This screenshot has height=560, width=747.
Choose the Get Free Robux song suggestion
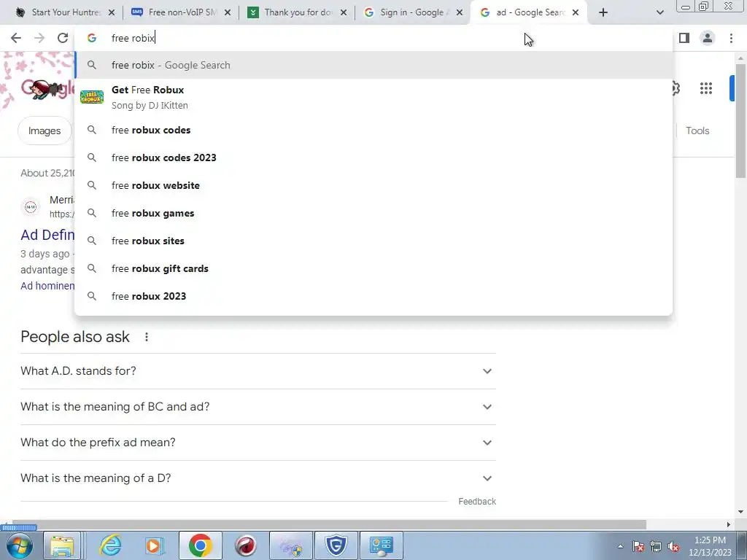click(373, 97)
